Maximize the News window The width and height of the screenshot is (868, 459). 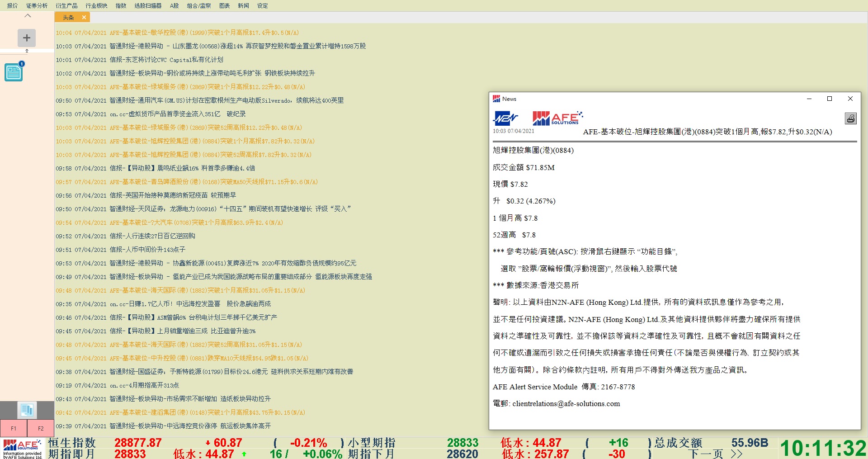click(x=830, y=99)
